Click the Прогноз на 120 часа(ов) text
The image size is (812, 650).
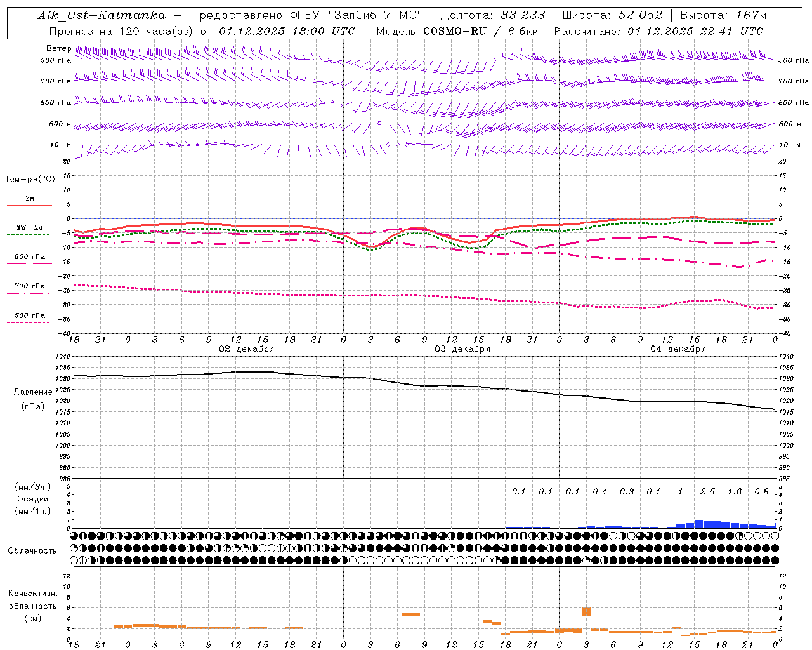point(122,31)
